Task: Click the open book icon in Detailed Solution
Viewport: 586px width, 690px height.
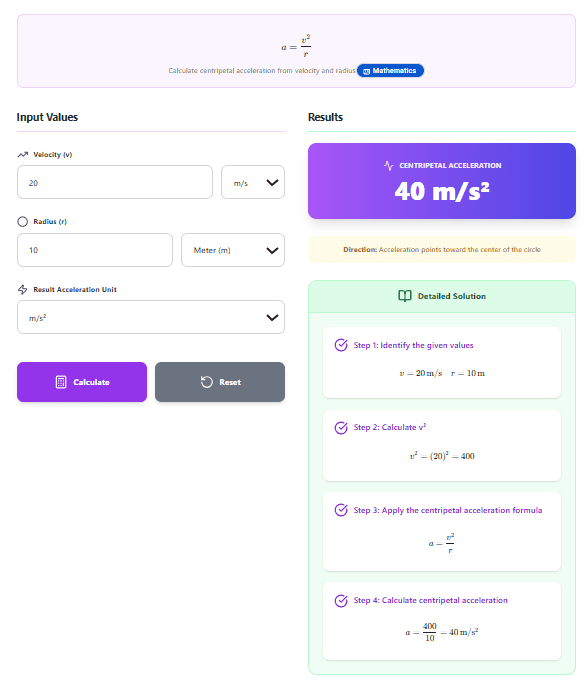Action: pyautogui.click(x=405, y=296)
